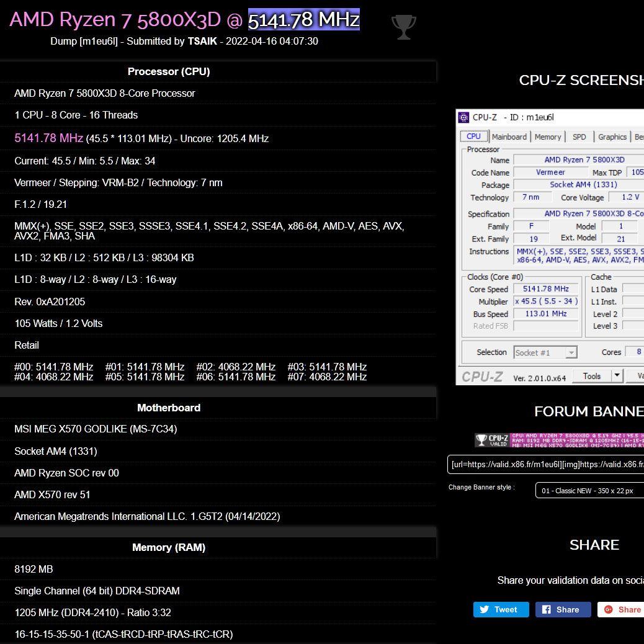644x644 pixels.
Task: Click the forum banner BBCode URL field
Action: pyautogui.click(x=545, y=465)
